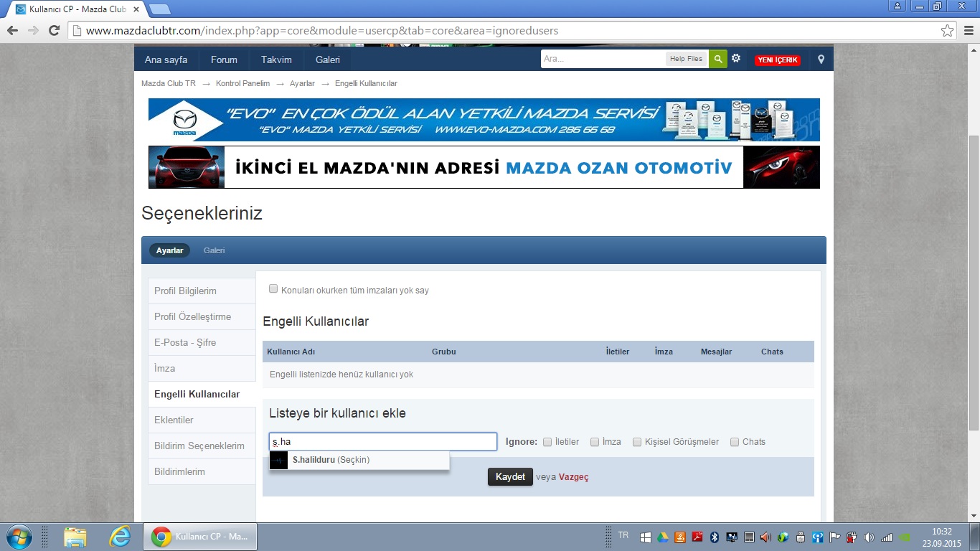Click the Chrome Kullanıcı CP taskbar button
Screen dimensions: 980x551
pos(200,537)
